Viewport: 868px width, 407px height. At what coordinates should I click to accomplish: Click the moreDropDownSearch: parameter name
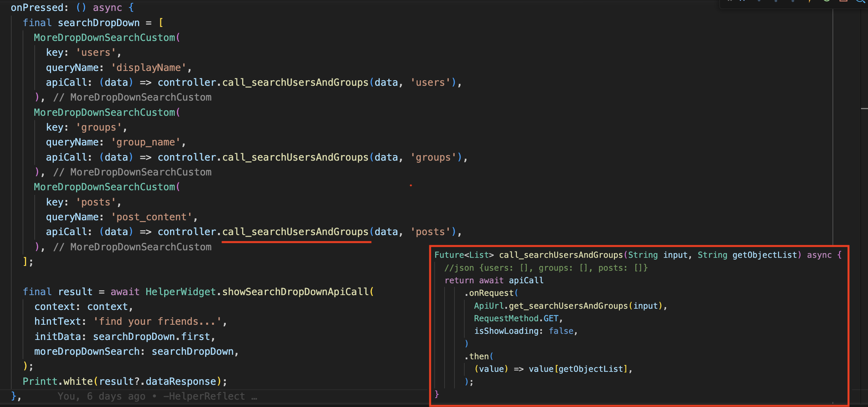tap(90, 351)
